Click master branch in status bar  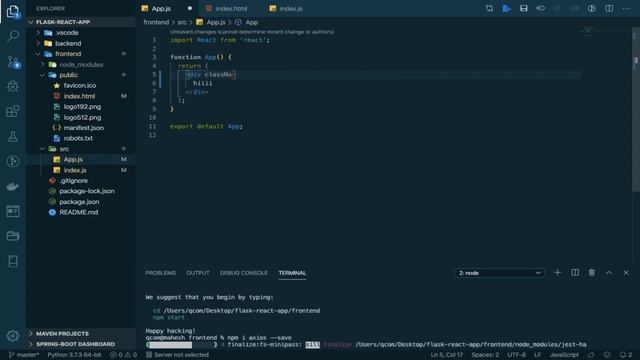point(24,355)
